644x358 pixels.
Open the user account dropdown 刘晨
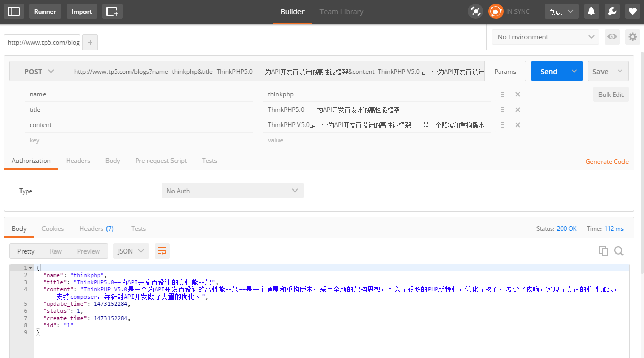coord(562,11)
